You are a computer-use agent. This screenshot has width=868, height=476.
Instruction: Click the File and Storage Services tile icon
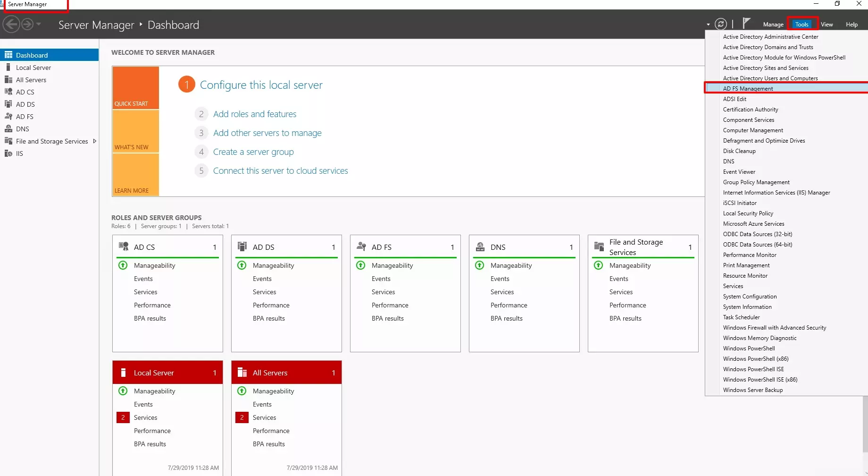[x=599, y=246]
